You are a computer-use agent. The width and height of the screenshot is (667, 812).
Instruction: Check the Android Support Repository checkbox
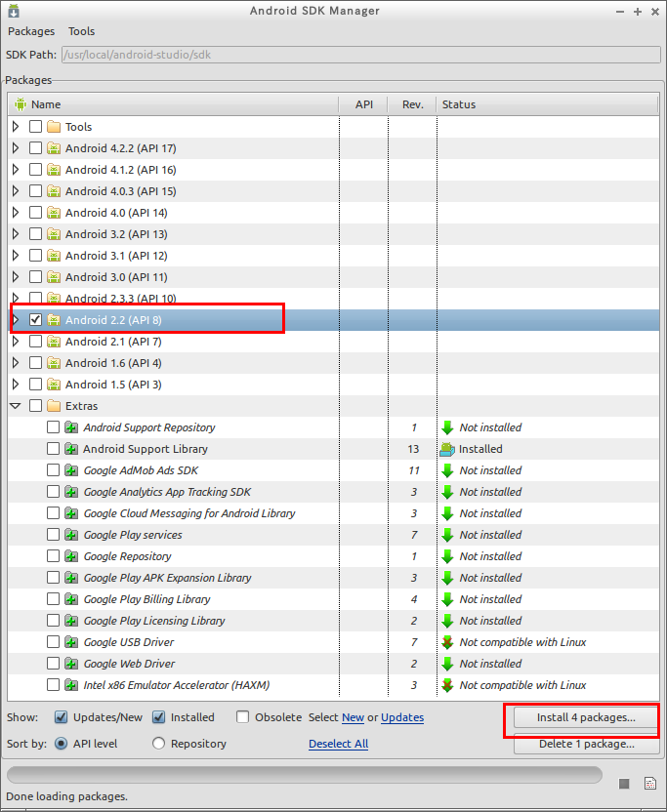click(53, 427)
